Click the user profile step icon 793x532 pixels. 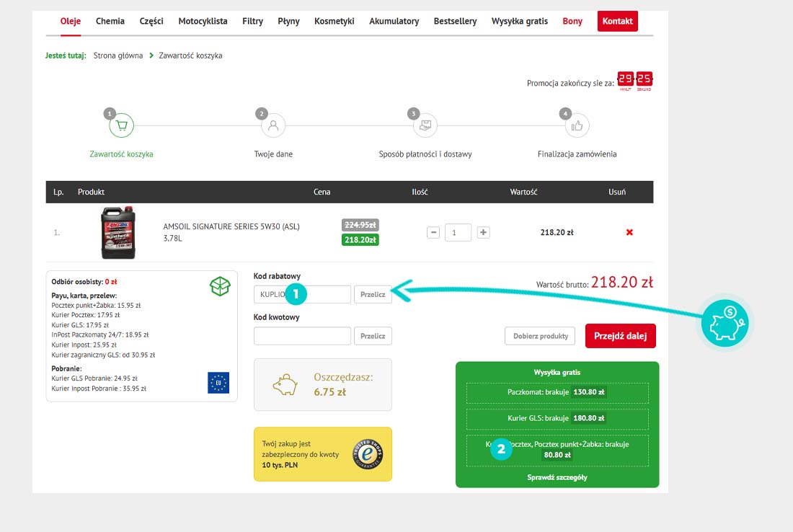[273, 125]
